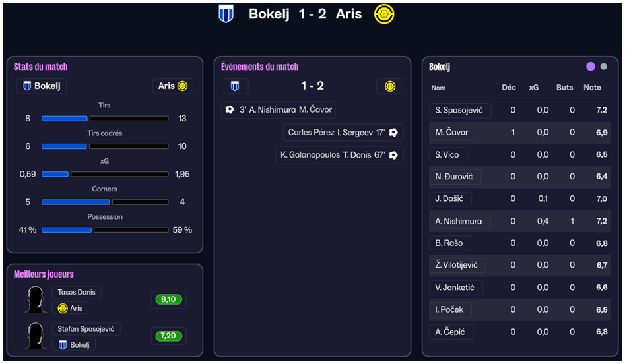Screen dimensions: 625x364
Task: Open Tasos Donis's Aris club tag
Action: (x=71, y=308)
